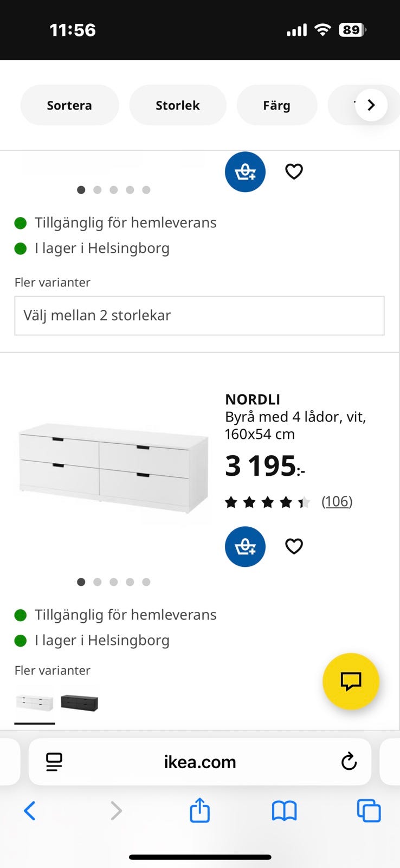Jump to the second carousel dot
Image resolution: width=400 pixels, height=868 pixels.
tap(98, 582)
